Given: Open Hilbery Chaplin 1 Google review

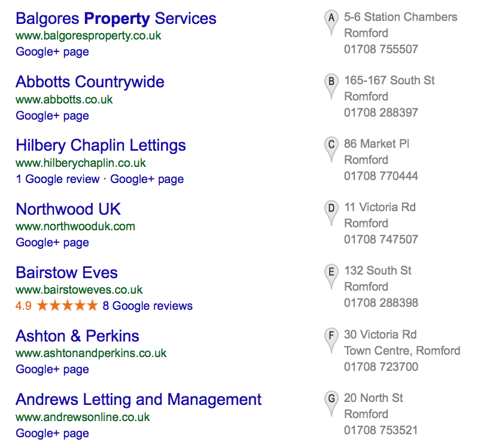Looking at the screenshot, I should (x=57, y=179).
